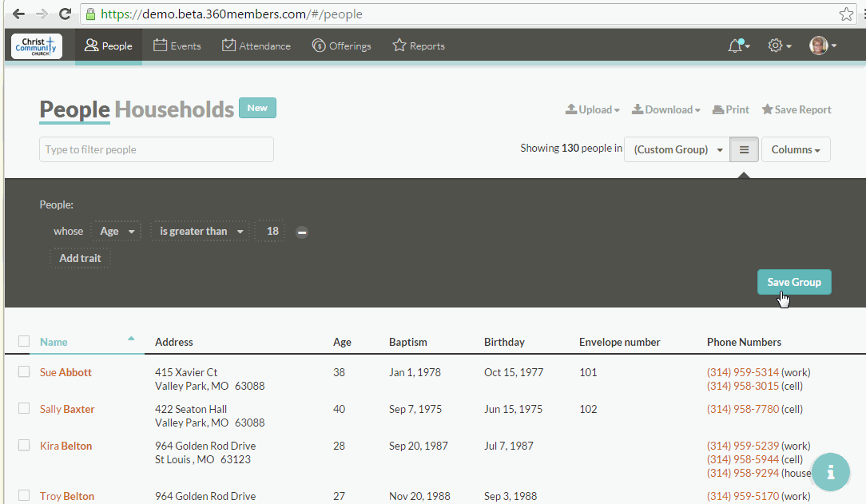Reload the page in the browser
The height and width of the screenshot is (504, 866).
(x=65, y=14)
